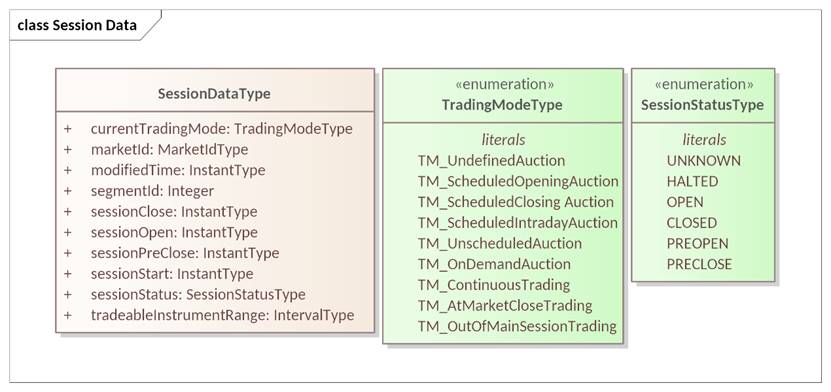Click the TM_OnDemandAuction literal
Screen dimensions: 831x392
(494, 264)
